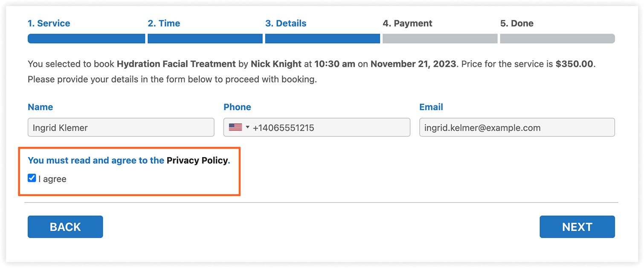Viewport: 644px width, 268px height.
Task: Click the Service progress bar segment
Action: [87, 38]
